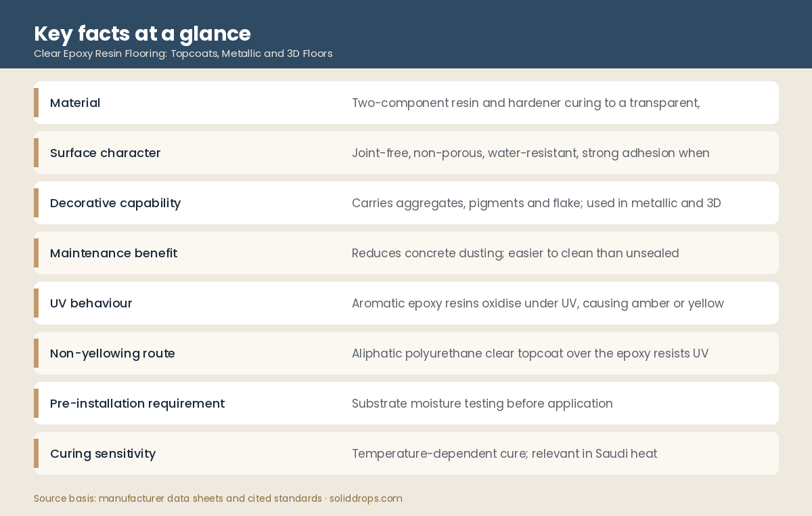Select the aromatic epoxy resins oxidise text
812x516 pixels.
pyautogui.click(x=538, y=303)
